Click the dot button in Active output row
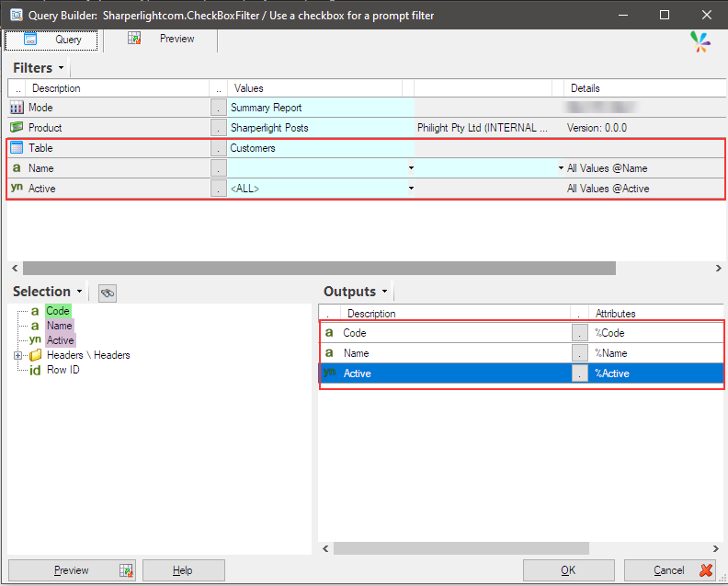Viewport: 728px width, 586px height. point(579,373)
